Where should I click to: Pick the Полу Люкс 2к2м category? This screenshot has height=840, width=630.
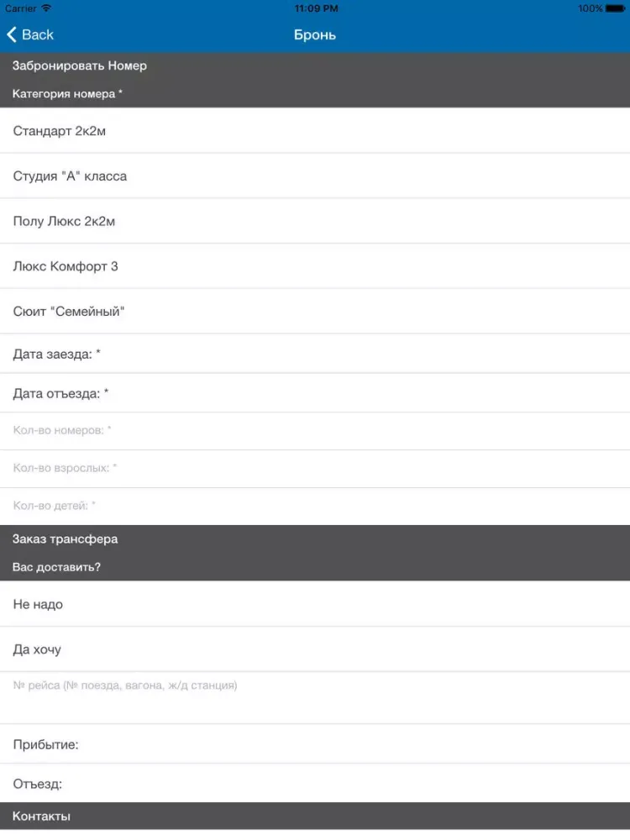[x=315, y=222]
